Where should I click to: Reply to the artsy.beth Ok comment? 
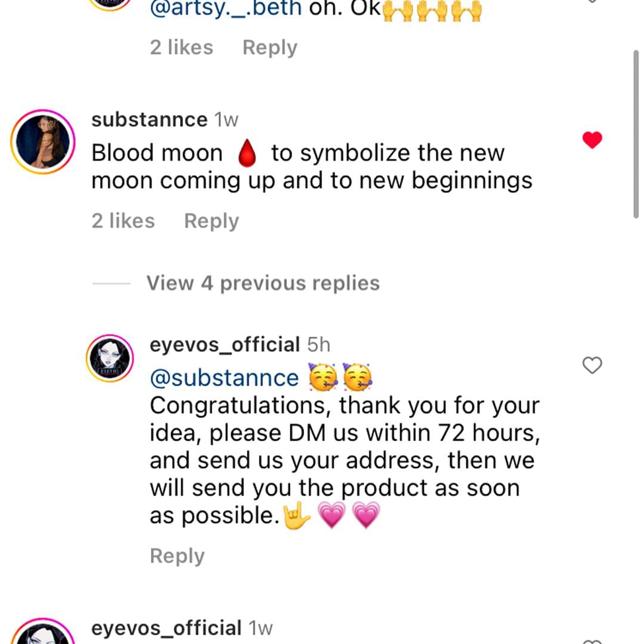click(x=270, y=48)
